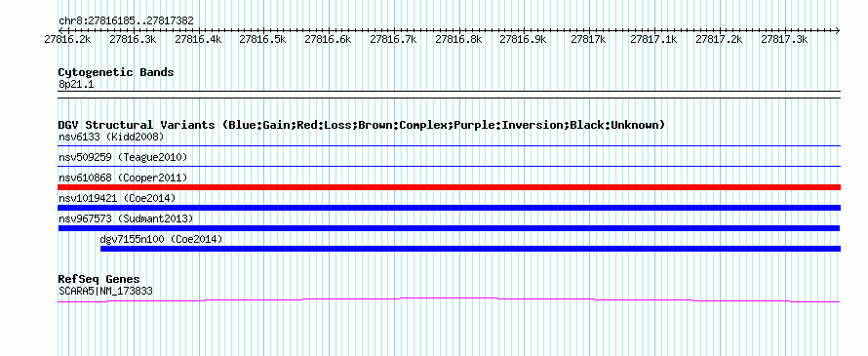Click the thin blue nsv6133 variant line
Image resolution: width=868 pixels, height=356 pixels.
click(x=449, y=145)
